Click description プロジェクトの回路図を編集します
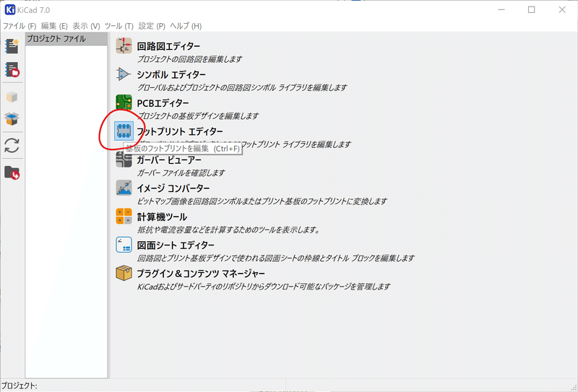Viewport: 578px width, 392px height. 190,59
